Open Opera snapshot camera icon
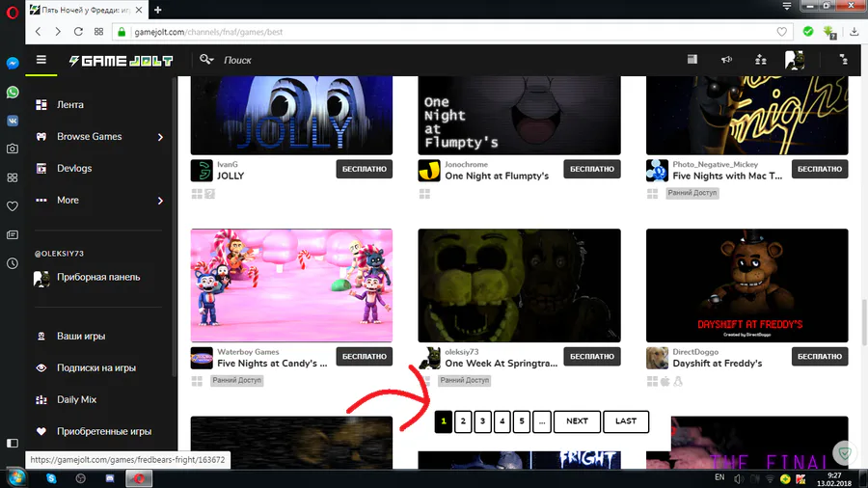 coord(13,149)
